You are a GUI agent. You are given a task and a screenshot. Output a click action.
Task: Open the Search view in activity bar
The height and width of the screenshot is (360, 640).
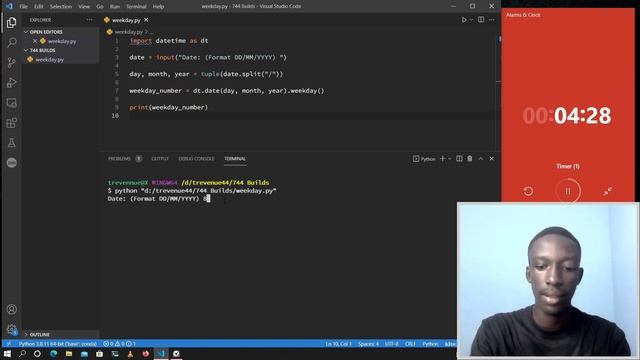pos(11,42)
